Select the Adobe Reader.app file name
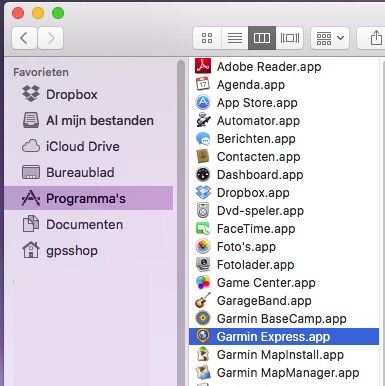Viewport: 385px width, 386px height. click(x=269, y=67)
